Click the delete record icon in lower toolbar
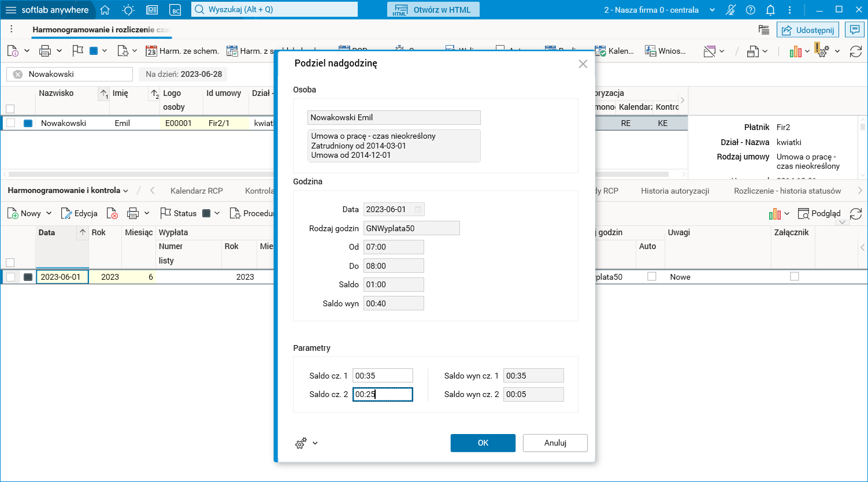This screenshot has height=482, width=868. pyautogui.click(x=112, y=213)
